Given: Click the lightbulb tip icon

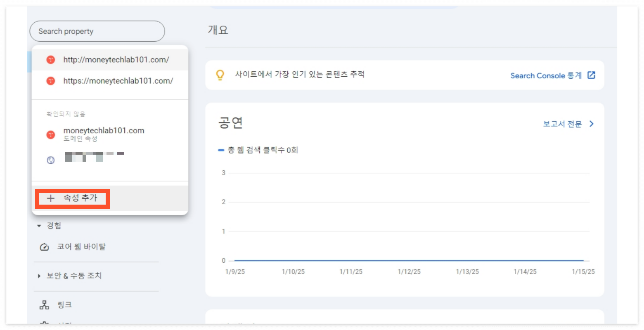Looking at the screenshot, I should (x=220, y=75).
